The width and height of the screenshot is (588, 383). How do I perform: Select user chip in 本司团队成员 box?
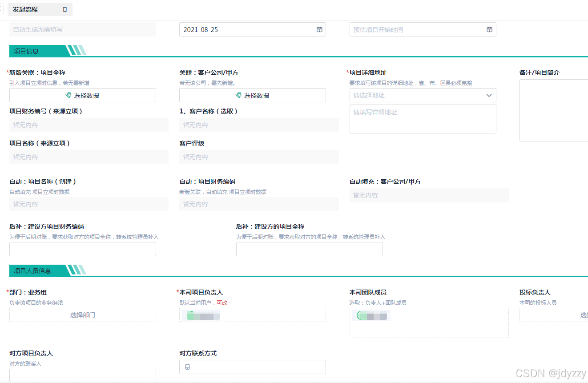[371, 316]
